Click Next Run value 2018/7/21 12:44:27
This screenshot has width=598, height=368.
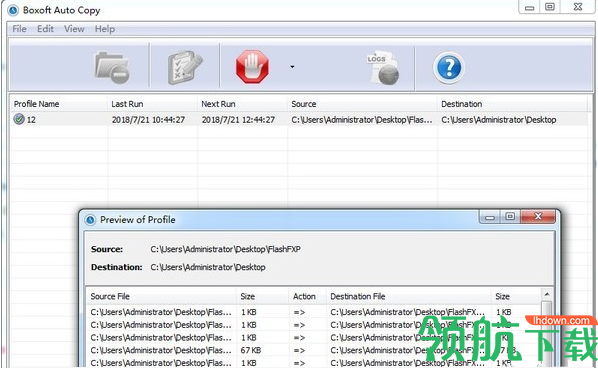point(238,120)
